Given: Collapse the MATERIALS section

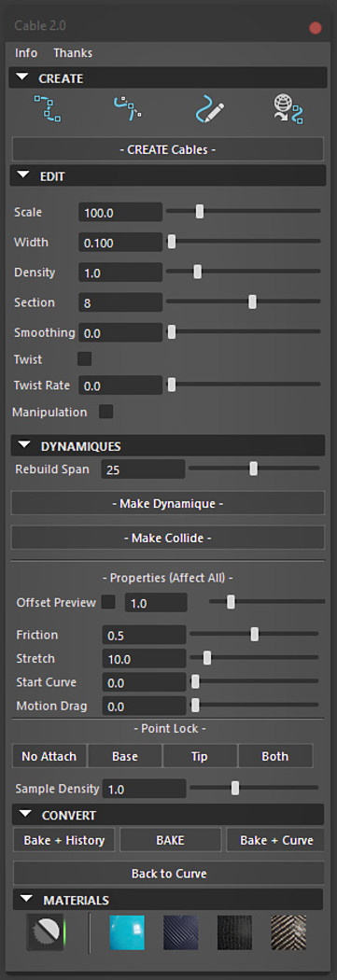Looking at the screenshot, I should (x=26, y=900).
